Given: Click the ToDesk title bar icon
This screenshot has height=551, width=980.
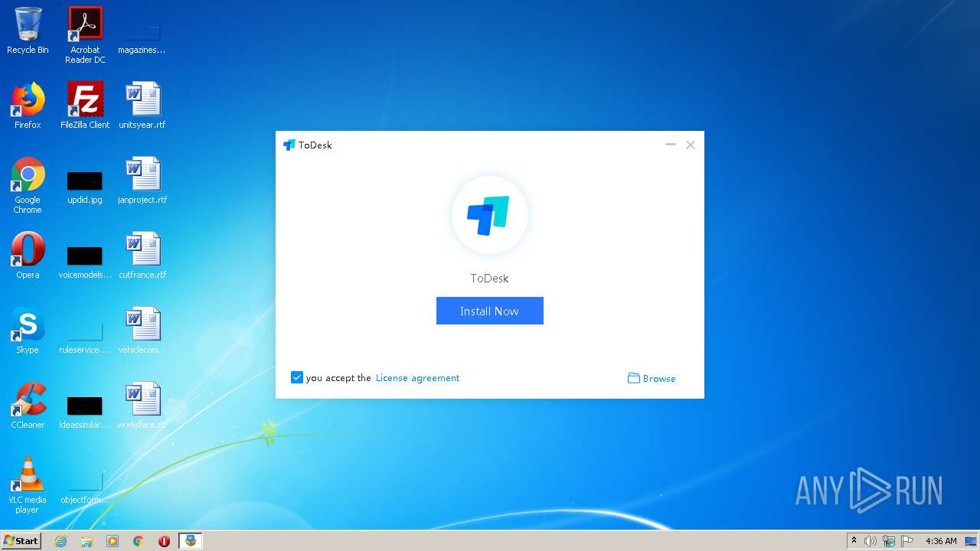Looking at the screenshot, I should coord(289,145).
